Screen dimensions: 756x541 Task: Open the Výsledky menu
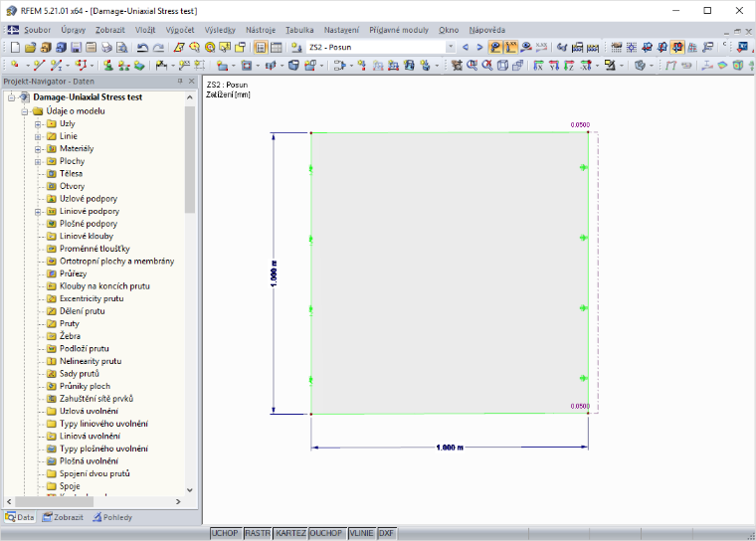point(220,30)
